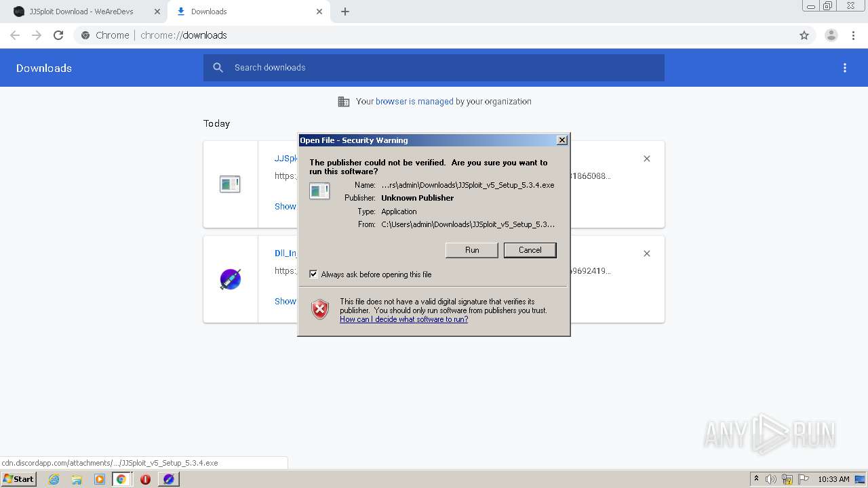Open 'How can I decide what software to run?' link
Screen dimensions: 868x488
[x=403, y=319]
